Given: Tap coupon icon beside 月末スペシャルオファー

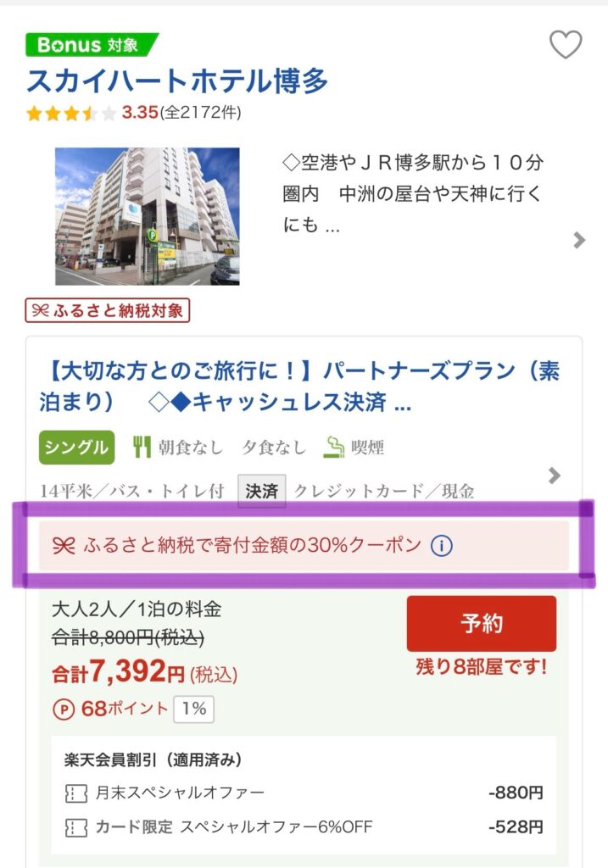Looking at the screenshot, I should [75, 793].
